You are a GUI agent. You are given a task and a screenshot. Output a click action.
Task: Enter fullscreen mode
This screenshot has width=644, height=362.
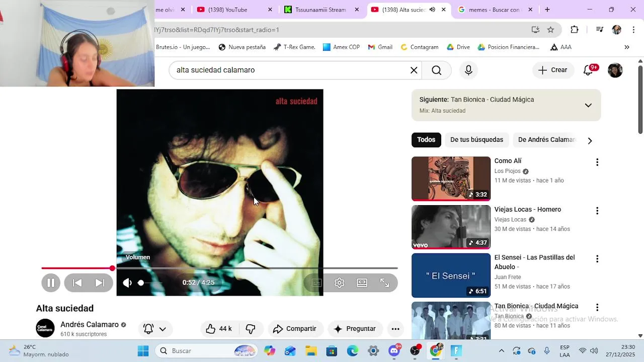[x=384, y=283]
